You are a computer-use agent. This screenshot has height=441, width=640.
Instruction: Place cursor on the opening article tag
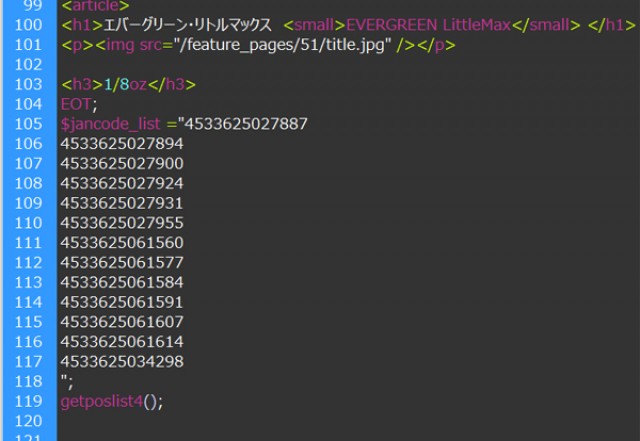[x=95, y=6]
